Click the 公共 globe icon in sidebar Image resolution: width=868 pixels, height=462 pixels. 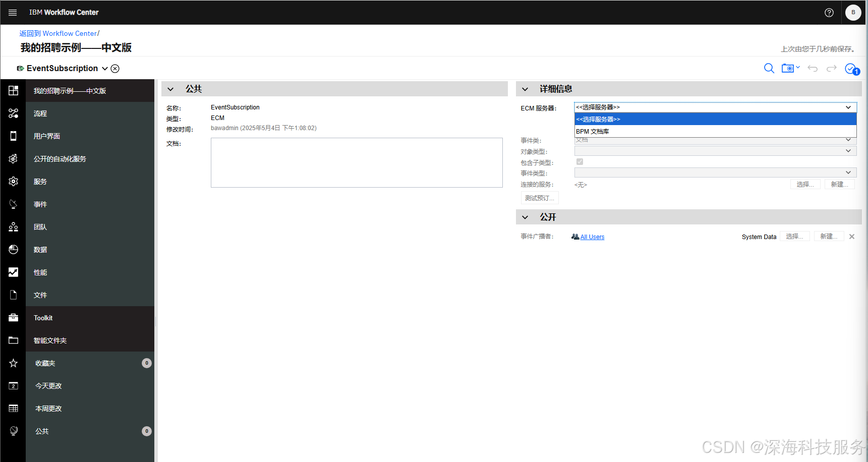click(x=13, y=431)
